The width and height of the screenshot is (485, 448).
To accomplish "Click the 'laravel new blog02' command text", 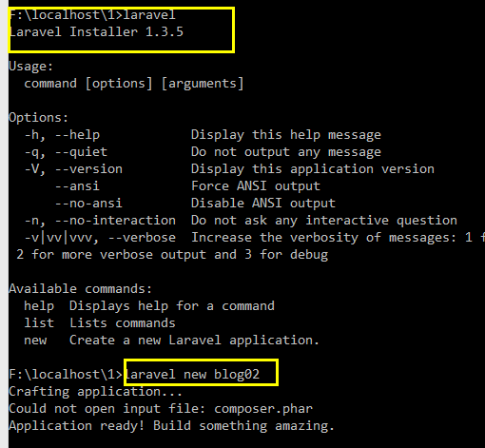I will (x=193, y=375).
